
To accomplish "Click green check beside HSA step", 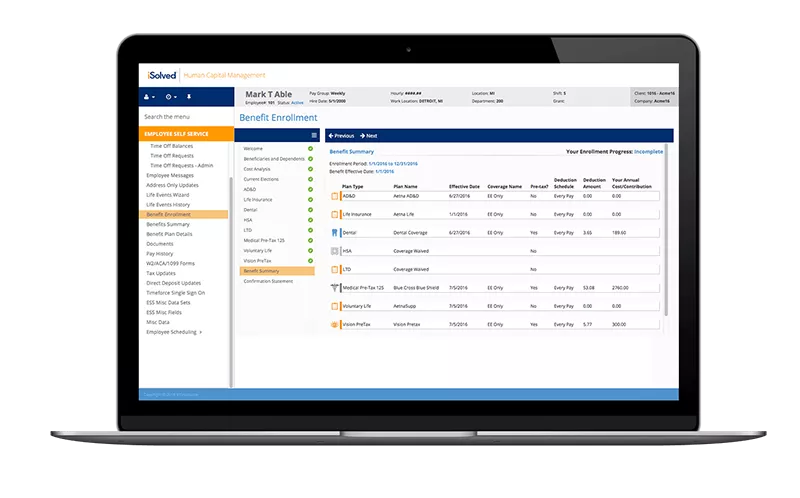I will coord(310,220).
